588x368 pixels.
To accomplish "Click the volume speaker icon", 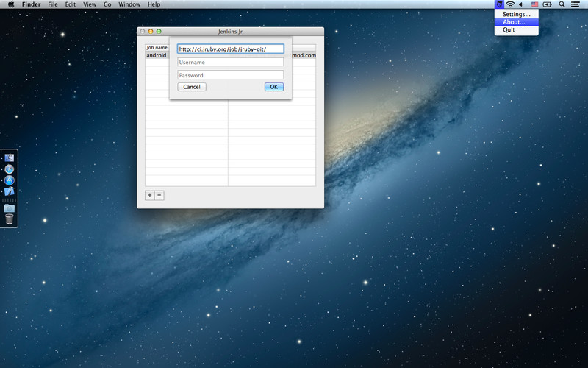I will click(521, 4).
